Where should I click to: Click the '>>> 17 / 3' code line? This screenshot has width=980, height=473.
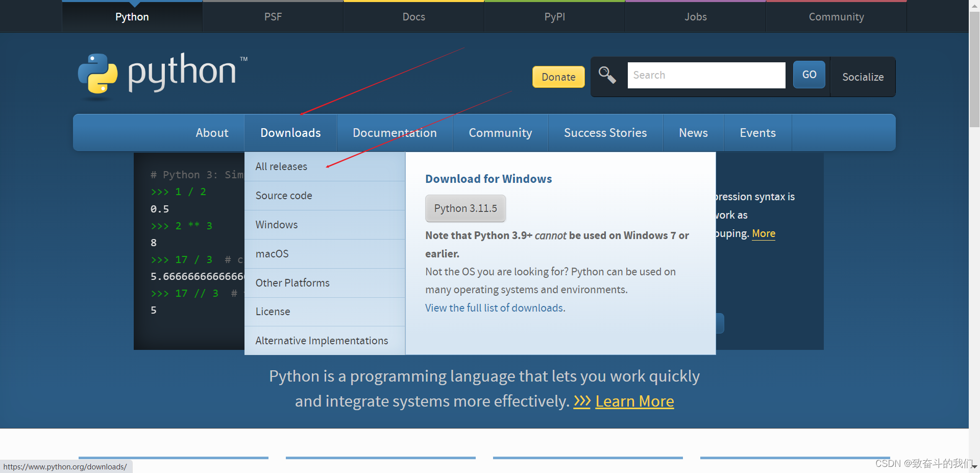click(x=181, y=259)
